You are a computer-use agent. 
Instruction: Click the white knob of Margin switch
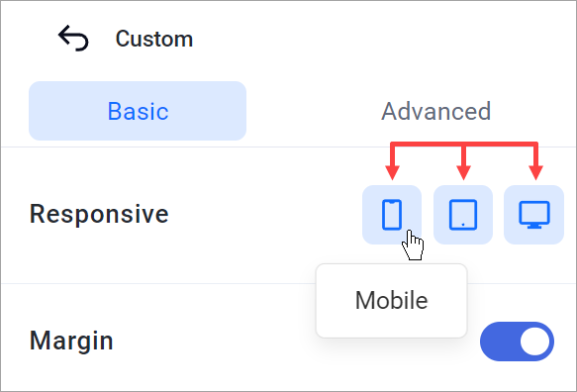click(x=534, y=342)
